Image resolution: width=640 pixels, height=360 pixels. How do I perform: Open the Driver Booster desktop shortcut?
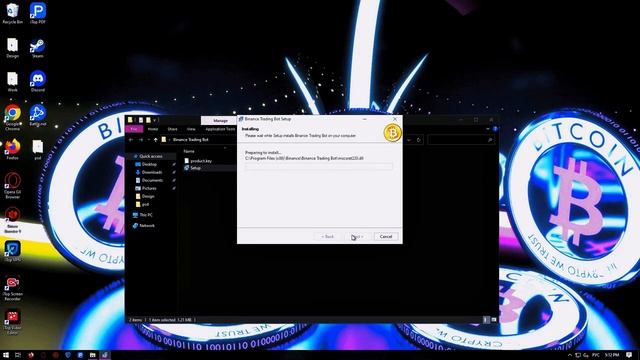(x=12, y=220)
